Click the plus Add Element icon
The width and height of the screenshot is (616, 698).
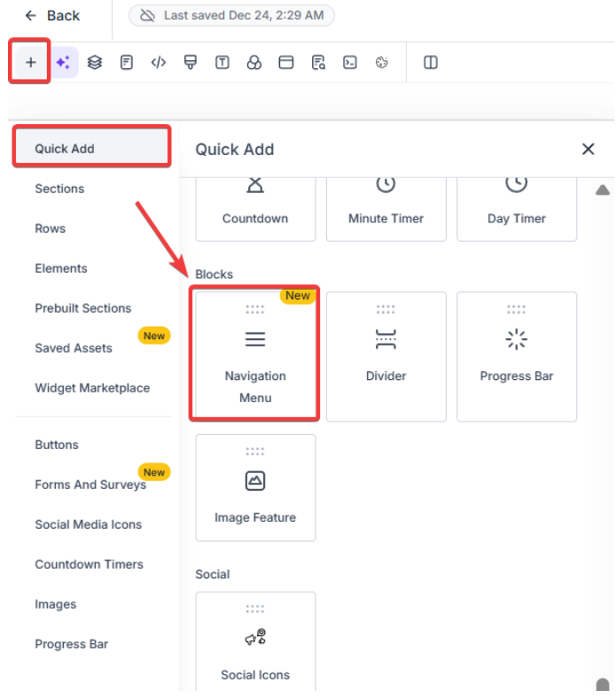tap(30, 62)
